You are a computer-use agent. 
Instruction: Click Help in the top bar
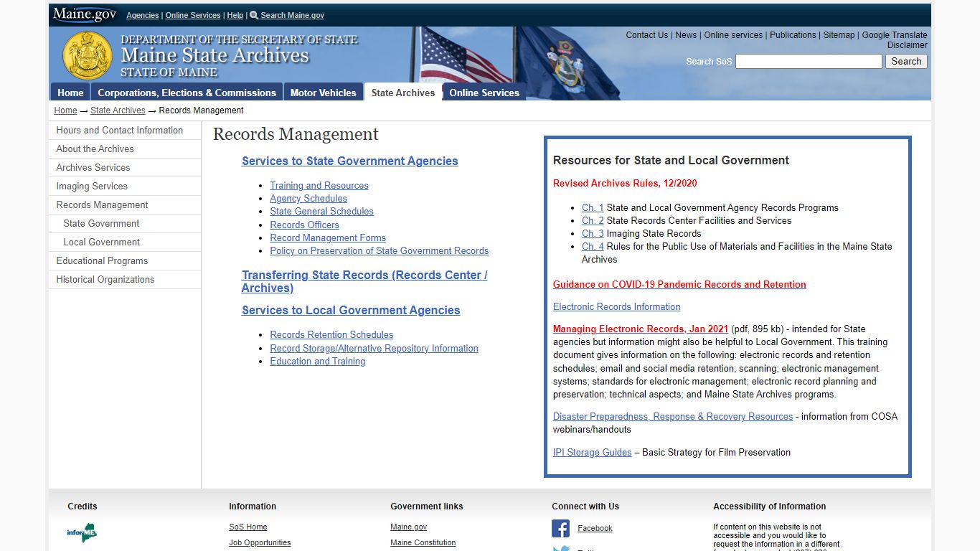pyautogui.click(x=235, y=15)
